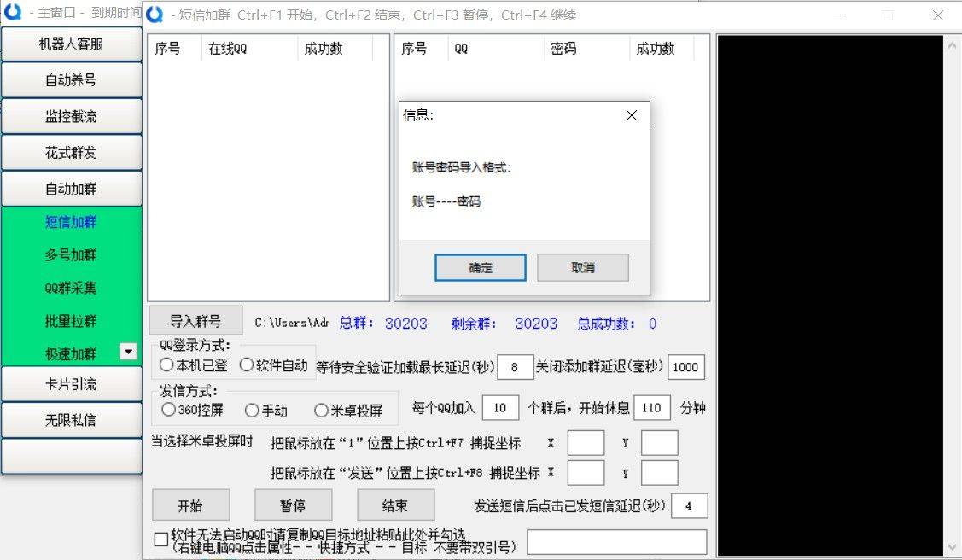This screenshot has width=962, height=560.
Task: Select the 米卓投屏 send method
Action: click(x=348, y=411)
